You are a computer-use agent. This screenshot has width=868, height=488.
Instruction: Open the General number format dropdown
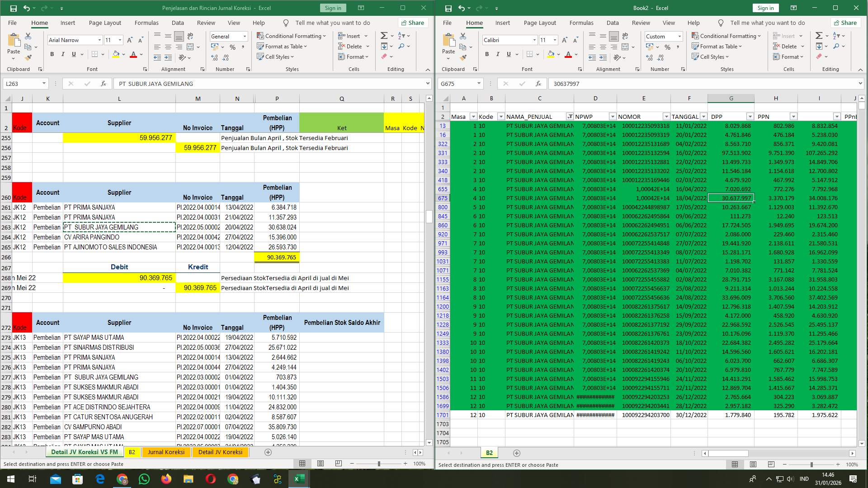click(244, 36)
